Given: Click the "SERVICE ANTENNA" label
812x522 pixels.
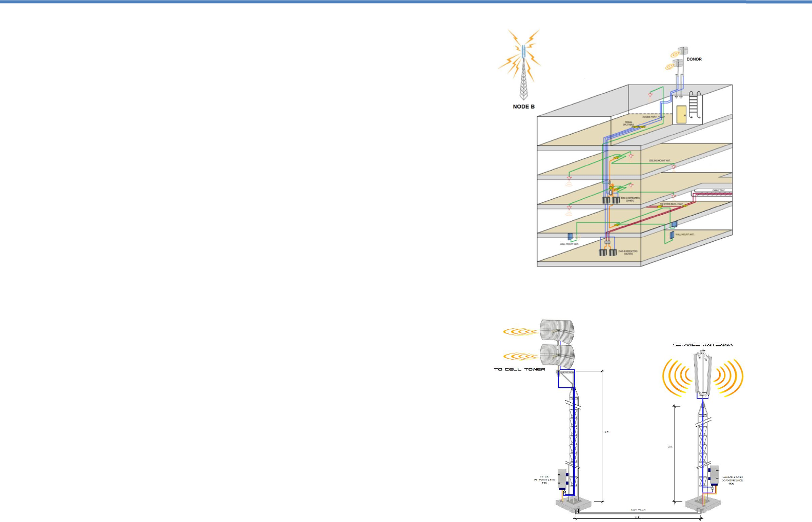Looking at the screenshot, I should click(702, 345).
